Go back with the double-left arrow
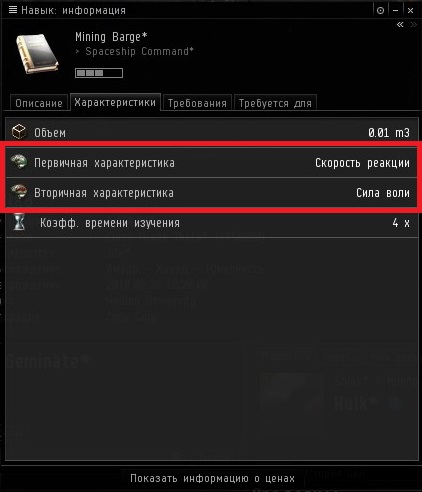422x492 pixels. click(400, 24)
